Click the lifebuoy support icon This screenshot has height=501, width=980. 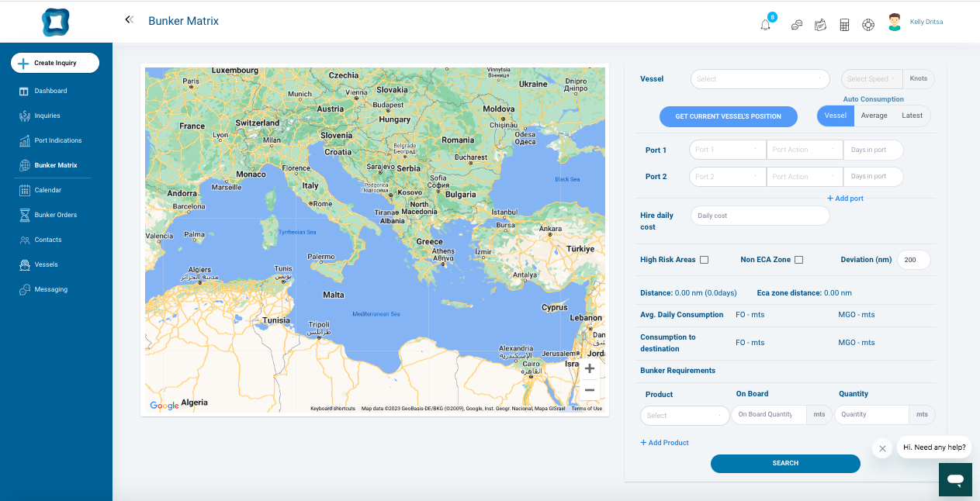(868, 25)
